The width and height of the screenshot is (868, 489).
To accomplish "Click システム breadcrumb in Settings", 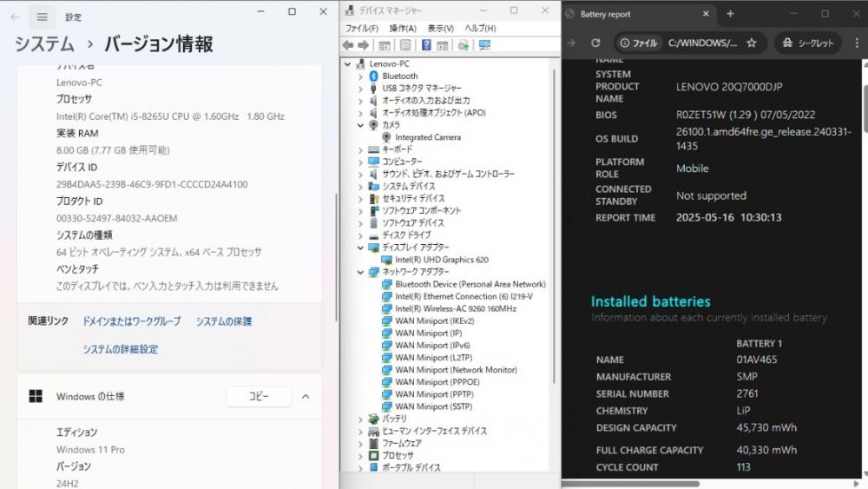I will tap(44, 43).
